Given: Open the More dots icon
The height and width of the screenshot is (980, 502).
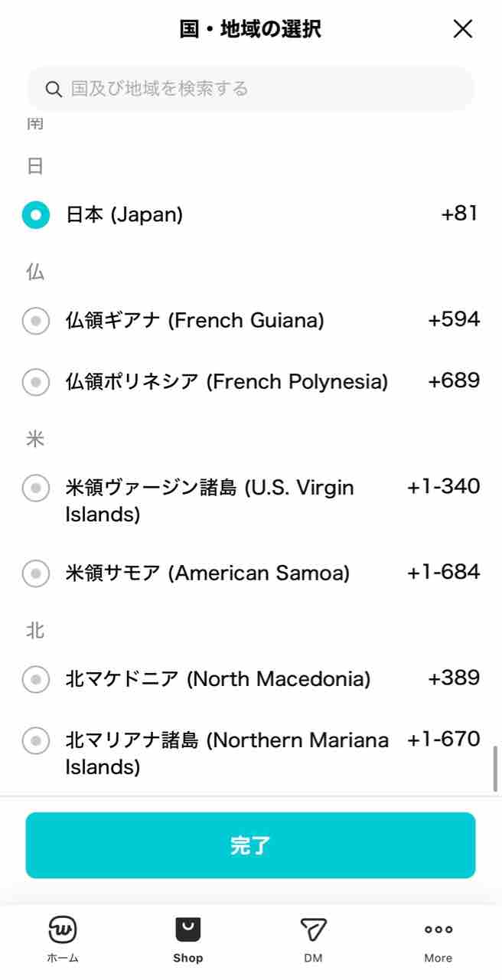Looking at the screenshot, I should tap(438, 929).
